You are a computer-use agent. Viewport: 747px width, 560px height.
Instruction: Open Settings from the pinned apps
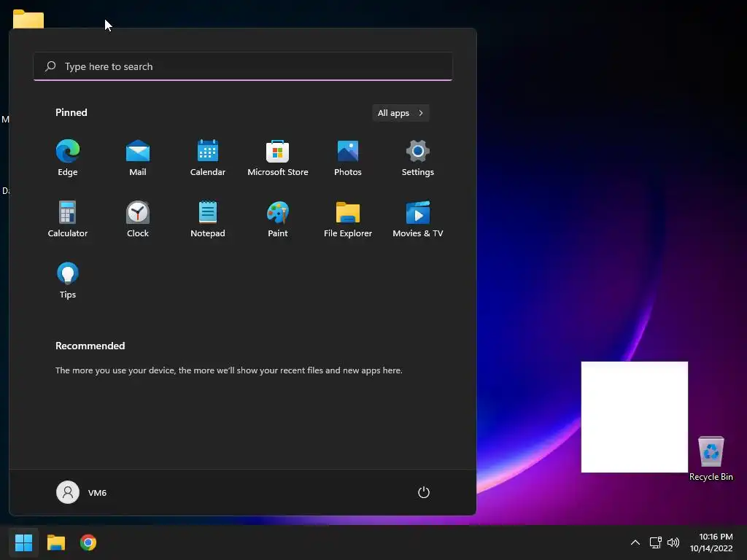tap(418, 158)
